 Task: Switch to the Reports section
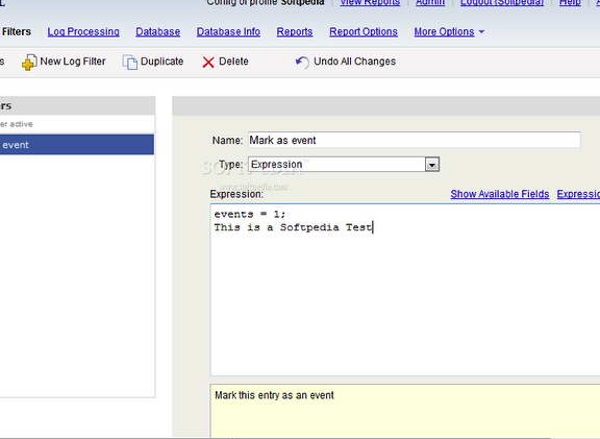click(x=294, y=32)
